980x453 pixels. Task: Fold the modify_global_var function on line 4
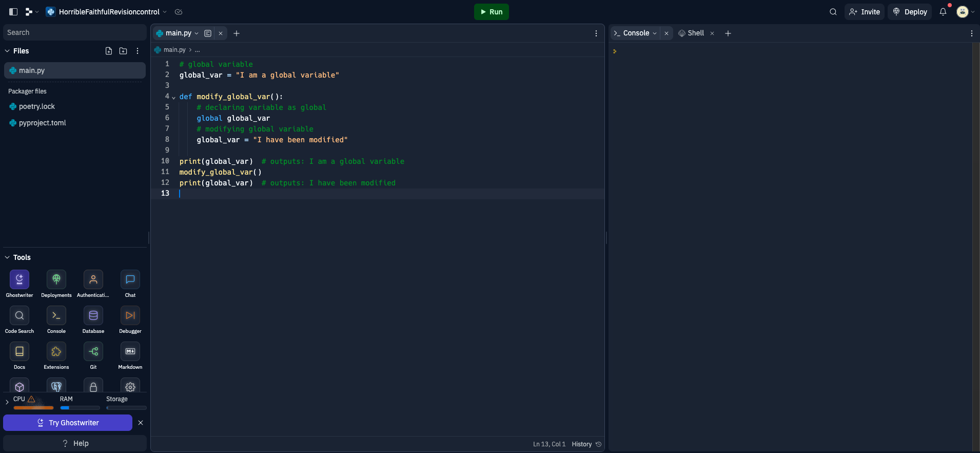click(x=173, y=97)
